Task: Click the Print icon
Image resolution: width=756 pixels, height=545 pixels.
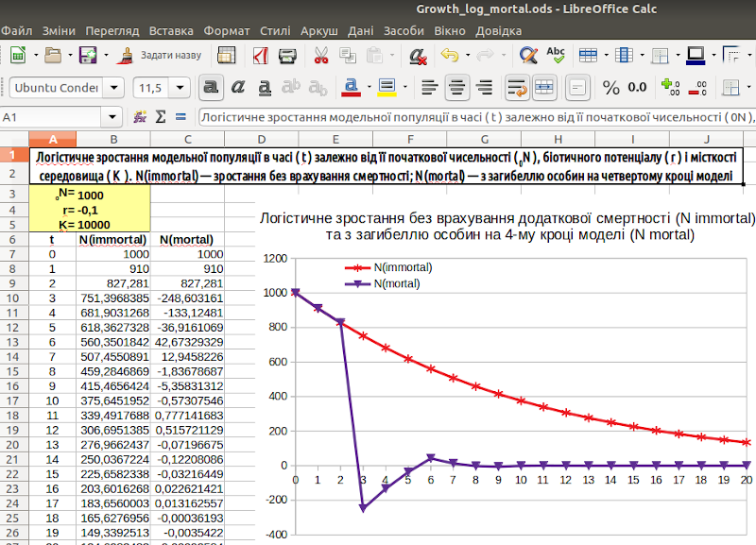Action: 288,55
